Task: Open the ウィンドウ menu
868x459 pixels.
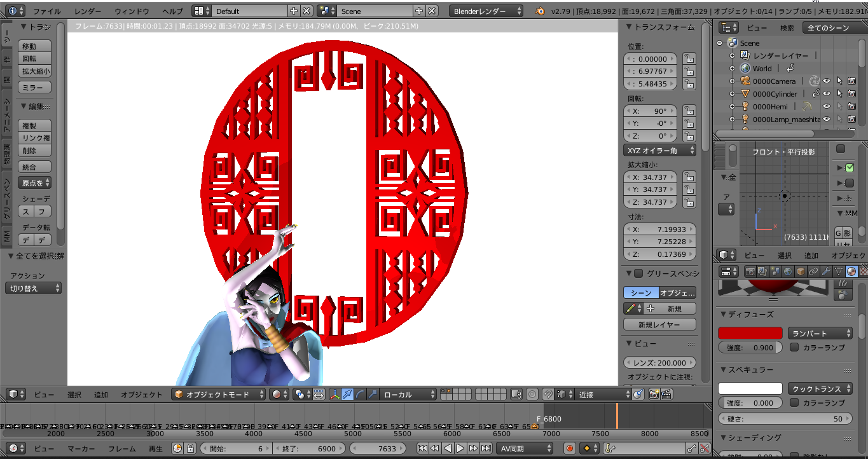Action: (132, 11)
